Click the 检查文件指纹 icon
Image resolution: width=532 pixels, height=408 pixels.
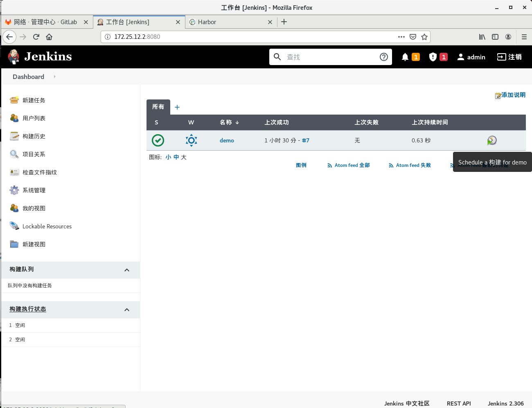point(14,172)
